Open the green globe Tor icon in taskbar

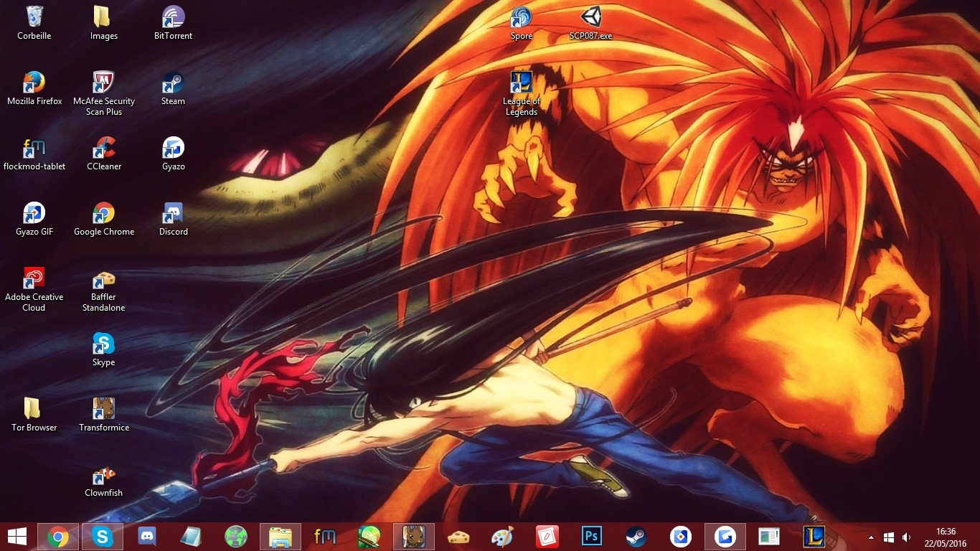point(236,537)
